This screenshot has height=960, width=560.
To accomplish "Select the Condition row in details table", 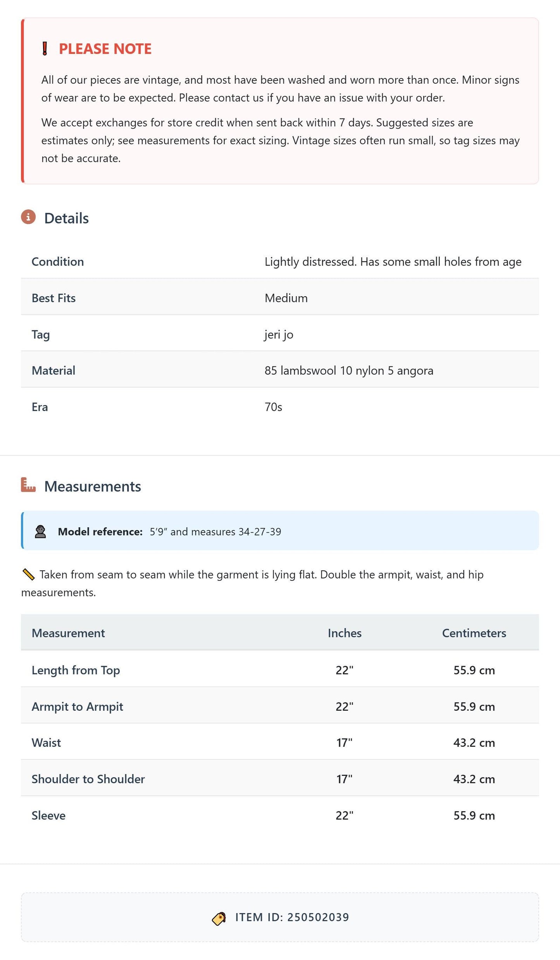I will pyautogui.click(x=280, y=262).
